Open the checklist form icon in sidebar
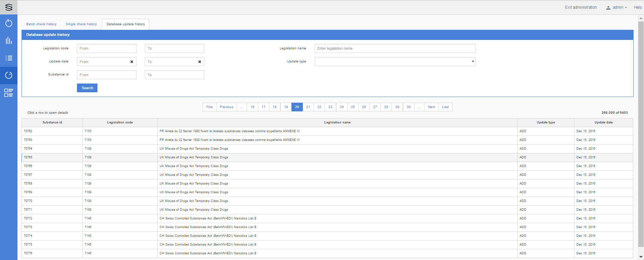The width and height of the screenshot is (644, 260). [x=9, y=93]
